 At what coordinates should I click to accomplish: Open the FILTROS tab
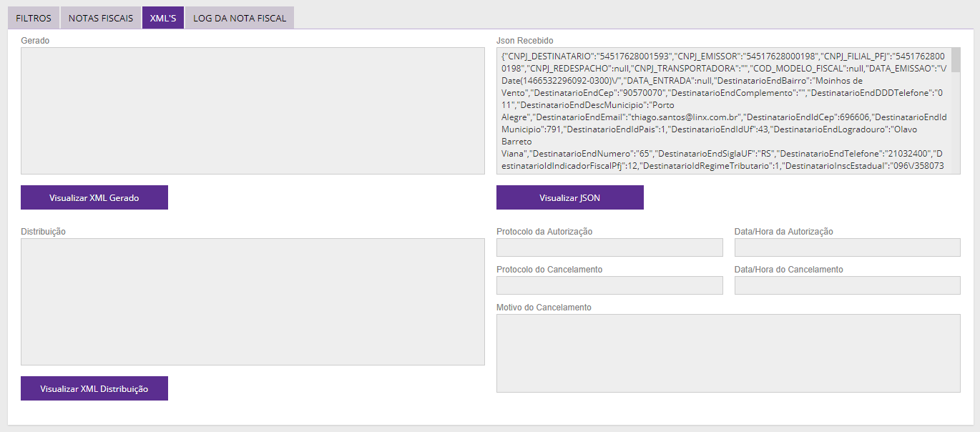(x=34, y=18)
